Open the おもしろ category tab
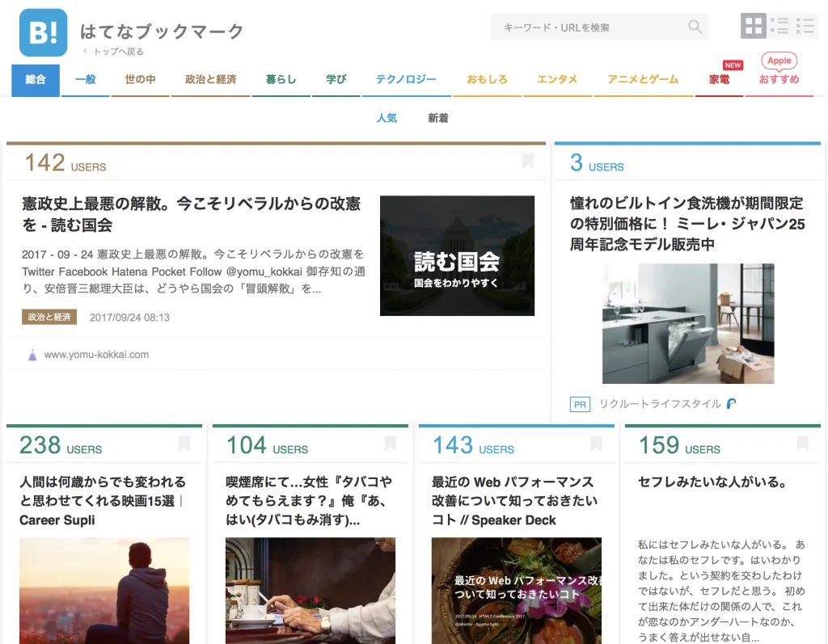 tap(487, 80)
